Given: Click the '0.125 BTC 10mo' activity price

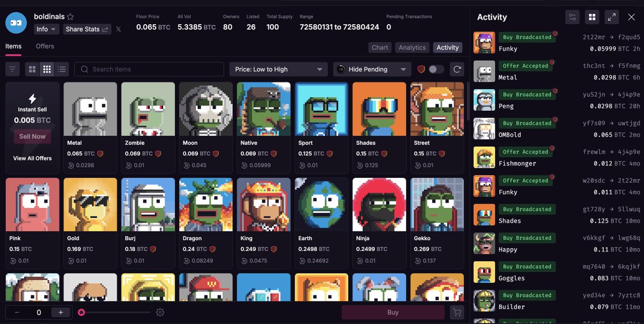Looking at the screenshot, I should click(x=615, y=220).
